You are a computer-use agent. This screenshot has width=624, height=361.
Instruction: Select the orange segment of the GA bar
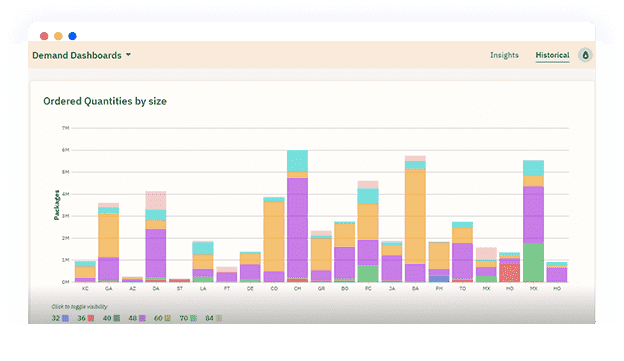pos(109,235)
